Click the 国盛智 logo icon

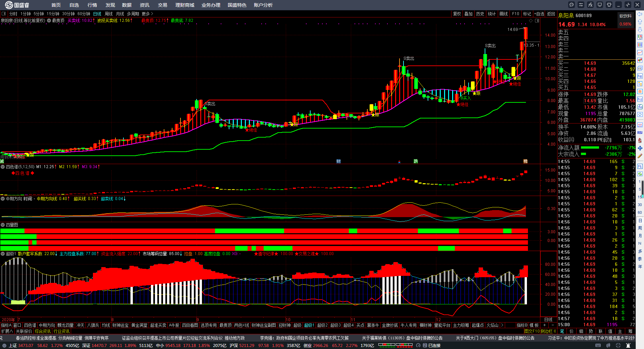coord(9,5)
